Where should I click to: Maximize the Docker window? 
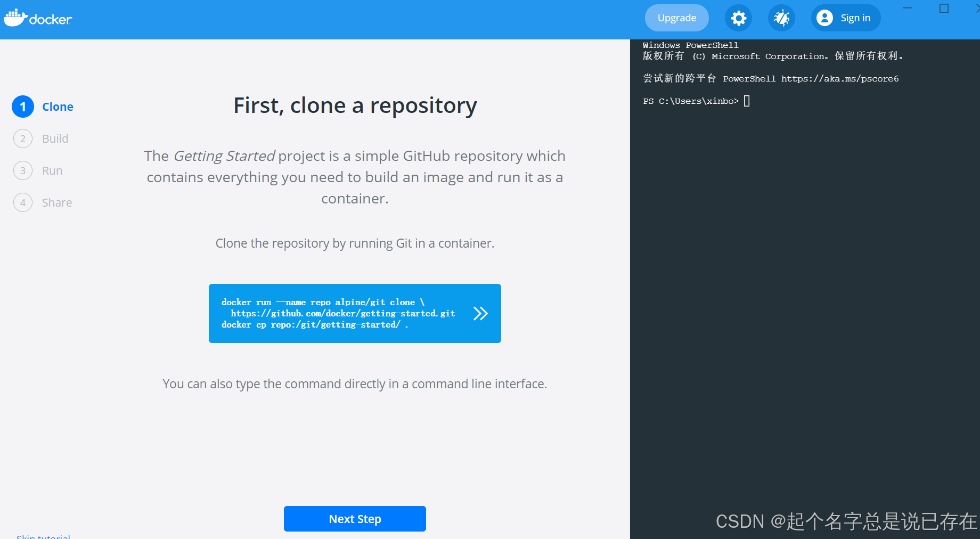[x=944, y=9]
